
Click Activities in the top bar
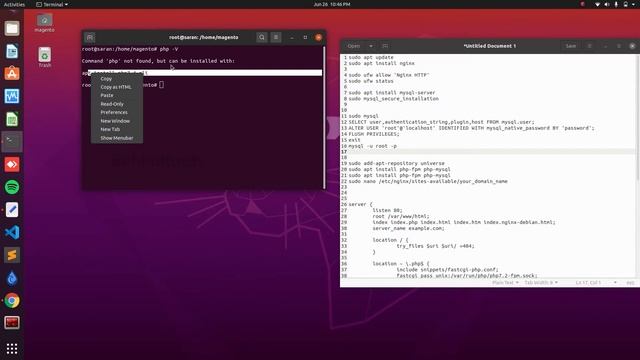coord(14,4)
